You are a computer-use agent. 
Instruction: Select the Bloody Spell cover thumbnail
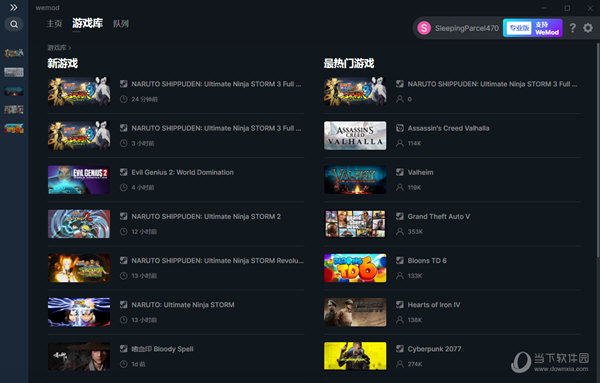(x=79, y=356)
